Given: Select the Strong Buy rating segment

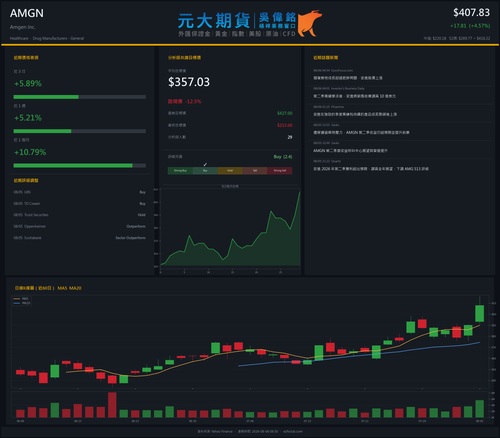Looking at the screenshot, I should pyautogui.click(x=180, y=171).
